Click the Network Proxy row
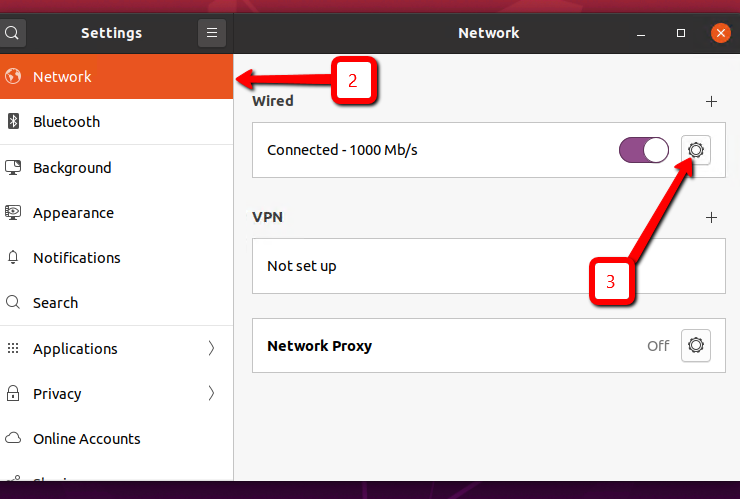This screenshot has height=499, width=740. pyautogui.click(x=450, y=346)
